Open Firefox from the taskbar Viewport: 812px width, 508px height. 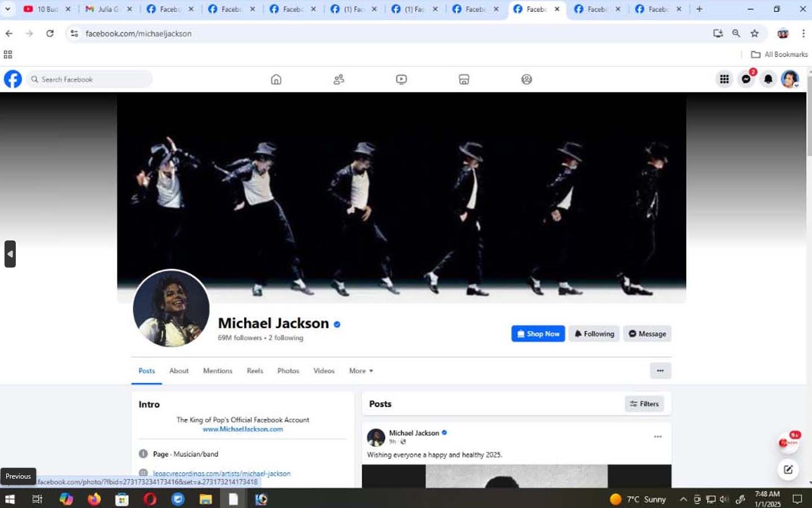click(x=94, y=499)
